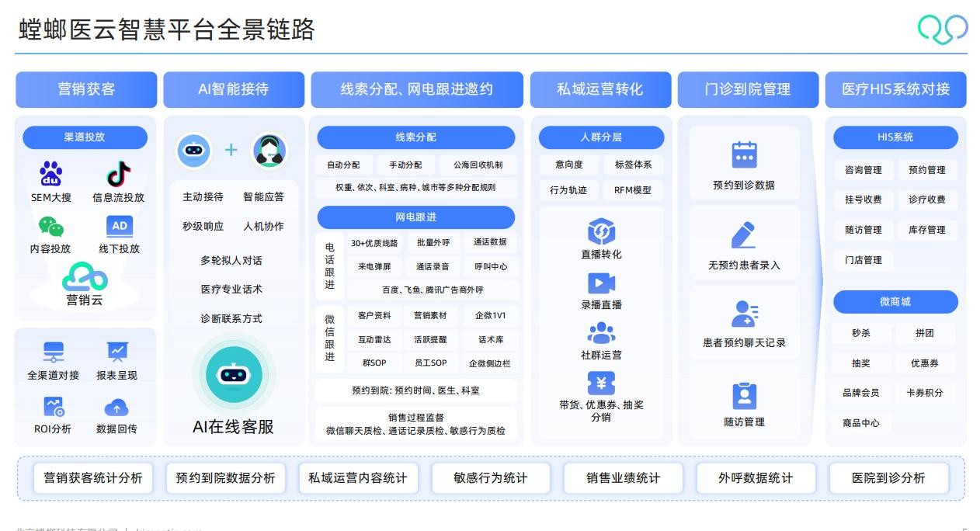Screen dimensions: 980x531
Task: Click the 咨询管理 text
Action: pos(864,170)
